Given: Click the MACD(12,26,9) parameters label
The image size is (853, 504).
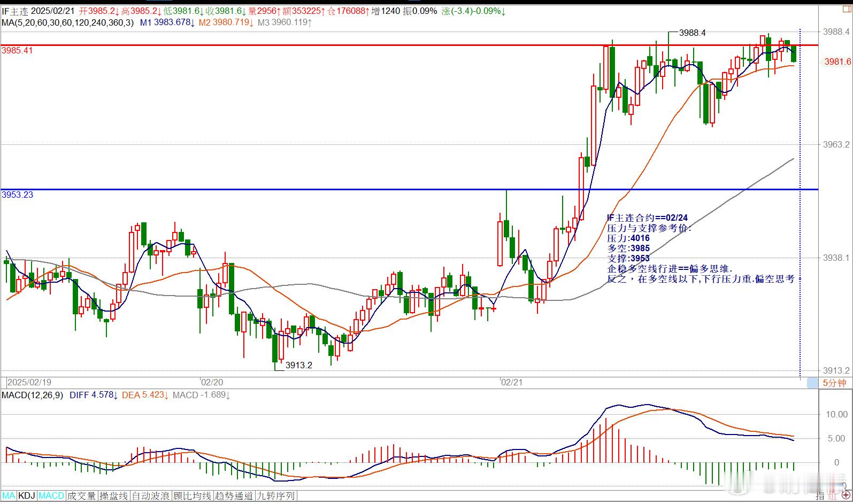Looking at the screenshot, I should (x=33, y=395).
